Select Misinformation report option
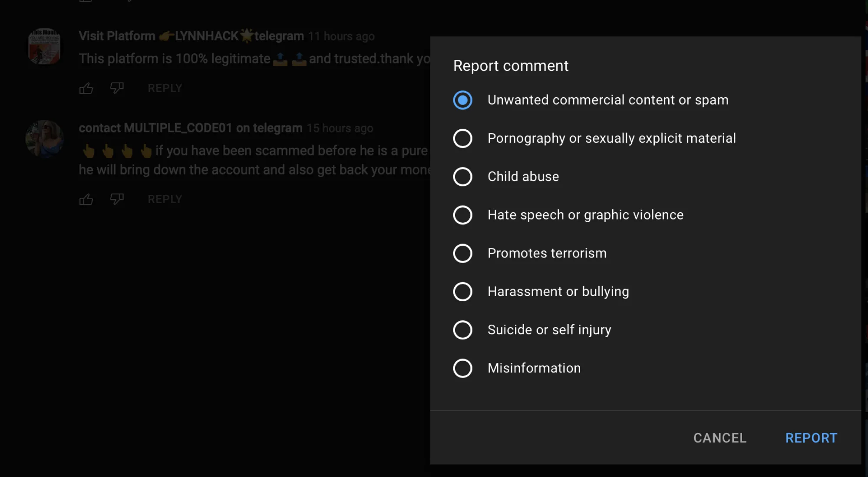Screen dimensions: 868x477 462,368
